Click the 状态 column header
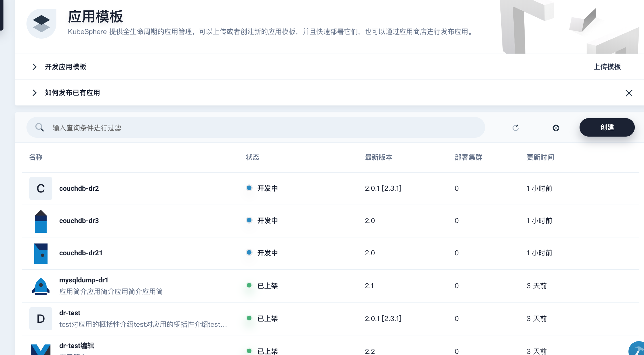 click(x=253, y=157)
